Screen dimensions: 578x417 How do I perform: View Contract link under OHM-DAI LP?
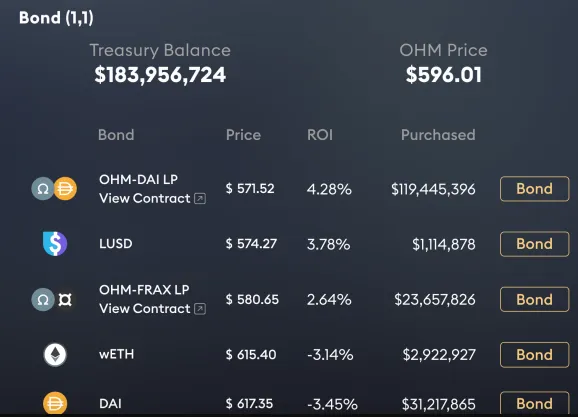[x=144, y=198]
